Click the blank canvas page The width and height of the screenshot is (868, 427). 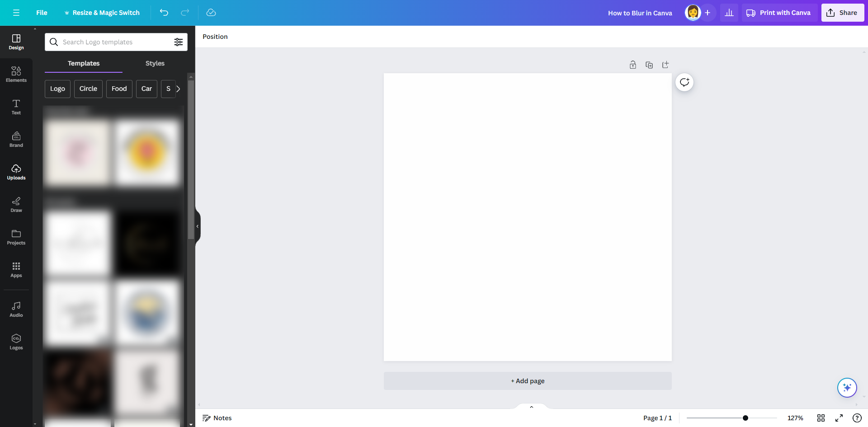pos(528,217)
